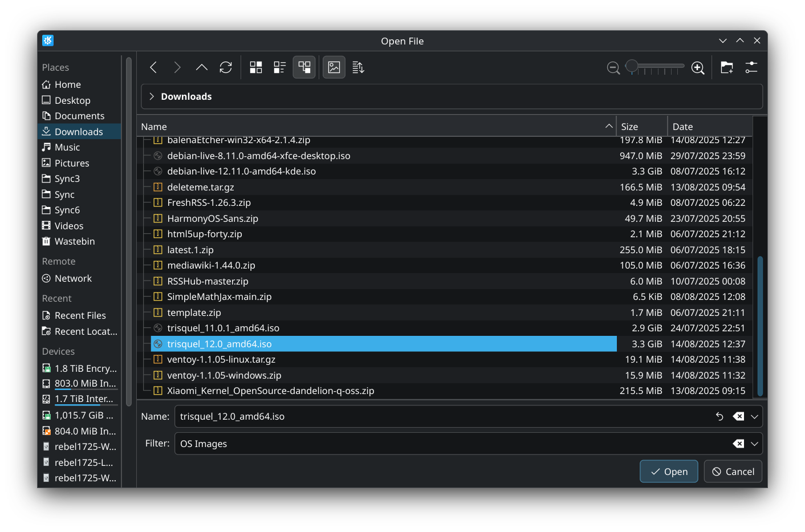
Task: Open Recent Locations
Action: 79,331
